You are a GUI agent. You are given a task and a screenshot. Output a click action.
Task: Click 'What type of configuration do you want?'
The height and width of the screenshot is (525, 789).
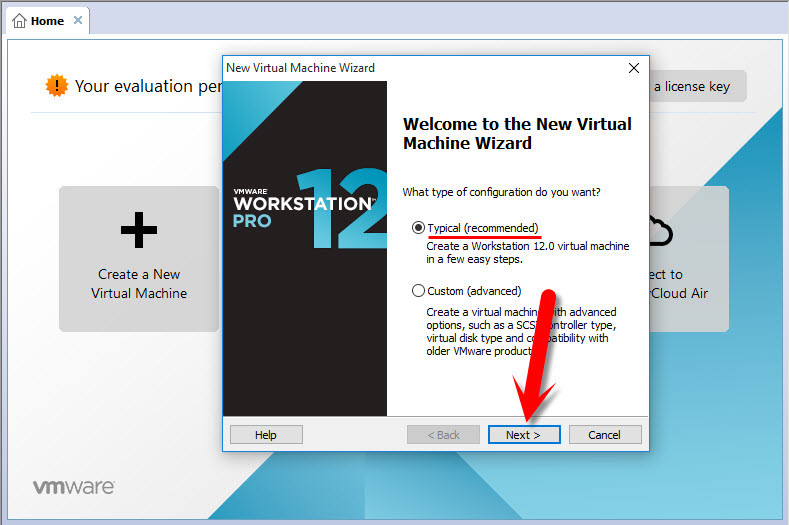tap(501, 192)
